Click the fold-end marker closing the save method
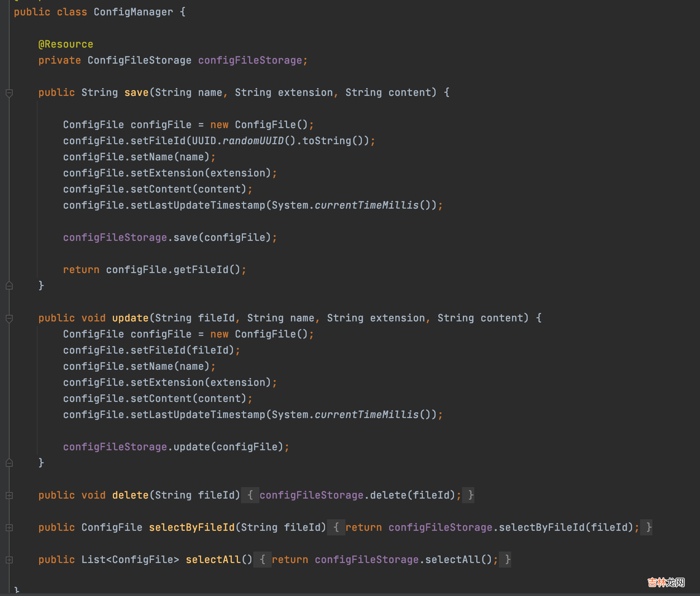700x596 pixels. (10, 286)
